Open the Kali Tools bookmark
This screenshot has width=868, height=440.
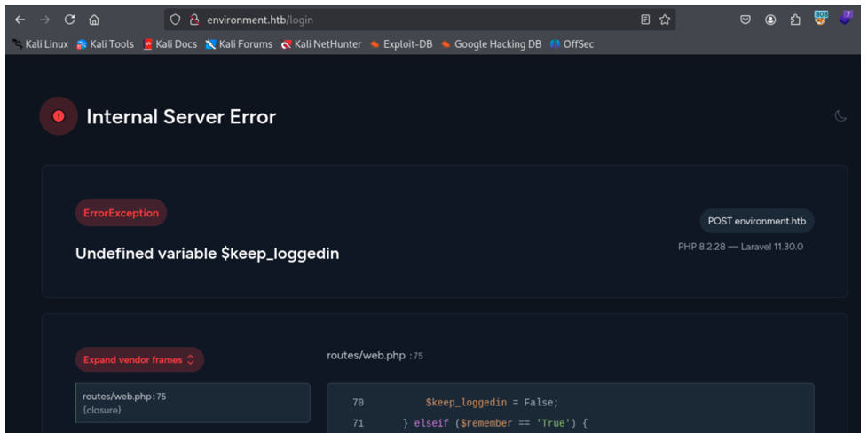coord(106,44)
